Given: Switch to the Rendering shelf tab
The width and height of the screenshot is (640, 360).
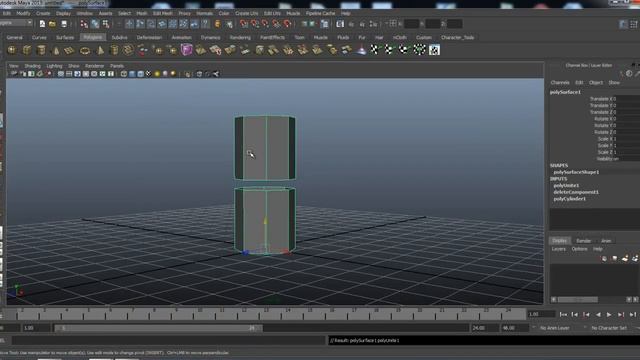Looking at the screenshot, I should (x=240, y=38).
